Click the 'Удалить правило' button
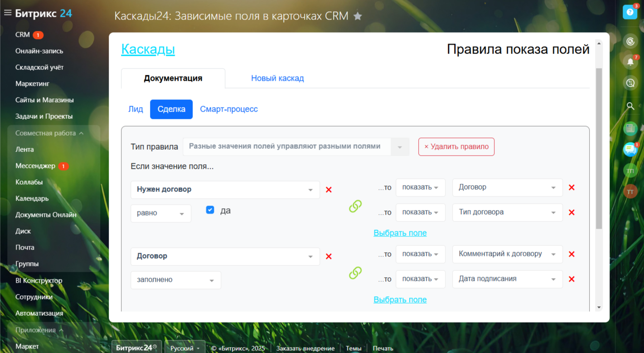This screenshot has width=644, height=353. coord(456,147)
